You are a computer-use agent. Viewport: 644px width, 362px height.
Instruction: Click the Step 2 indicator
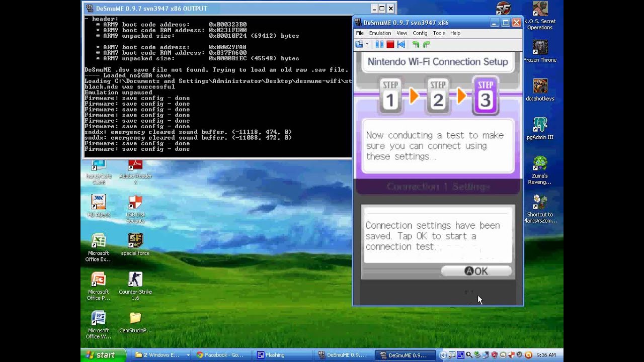coord(438,96)
